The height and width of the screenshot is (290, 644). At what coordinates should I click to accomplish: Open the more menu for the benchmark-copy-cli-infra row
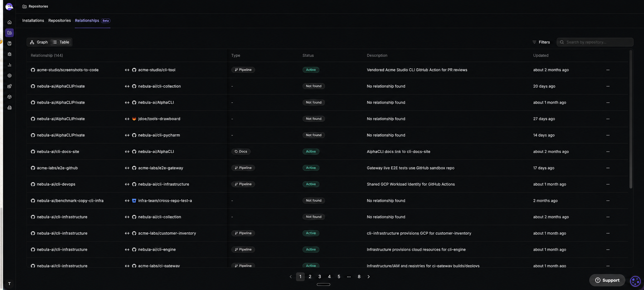coord(608,201)
